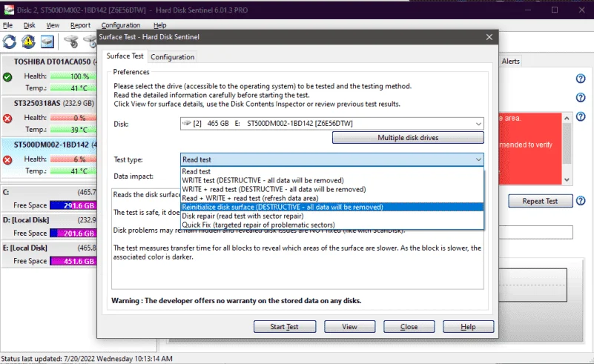Image resolution: width=594 pixels, height=364 pixels.
Task: Click the blue hard disk information toolbar icon
Action: [x=47, y=42]
